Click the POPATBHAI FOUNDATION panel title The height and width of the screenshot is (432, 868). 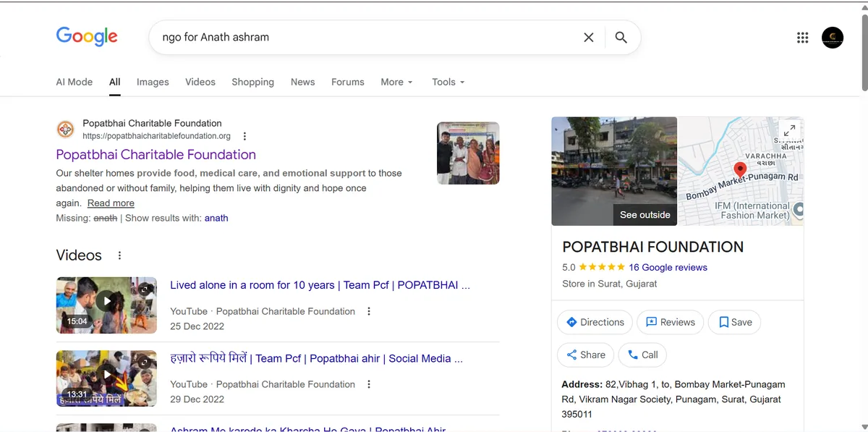click(653, 247)
